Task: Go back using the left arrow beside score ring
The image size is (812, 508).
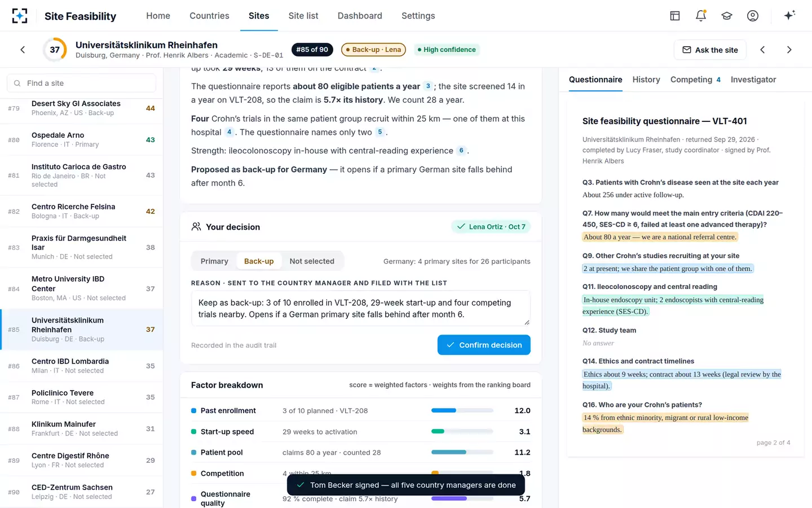Action: point(23,50)
